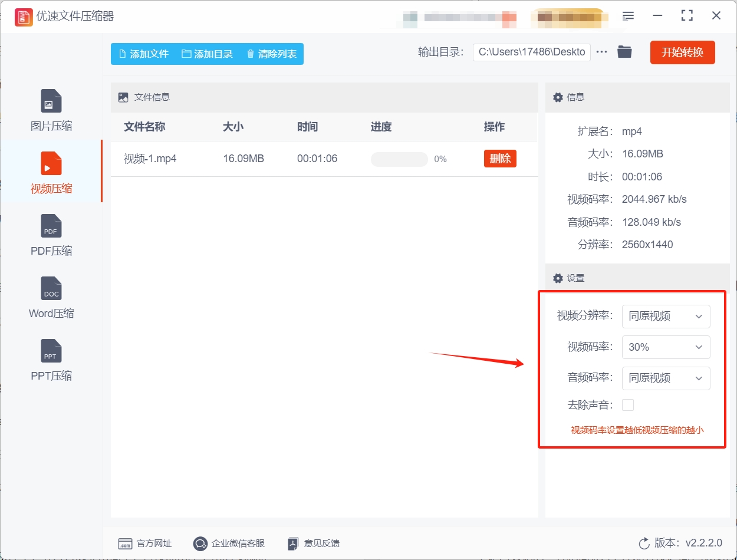Image resolution: width=737 pixels, height=560 pixels.
Task: Click the 操作 column header
Action: 494,127
